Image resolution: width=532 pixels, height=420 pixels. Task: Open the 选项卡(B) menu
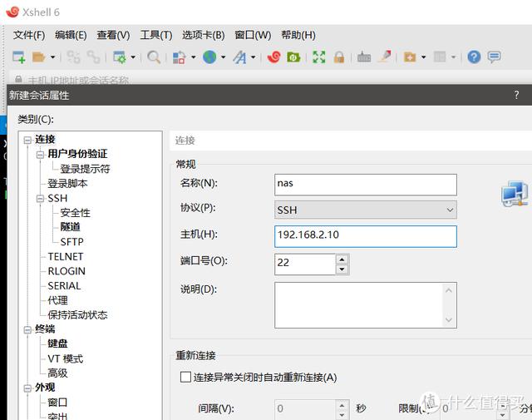tap(203, 35)
